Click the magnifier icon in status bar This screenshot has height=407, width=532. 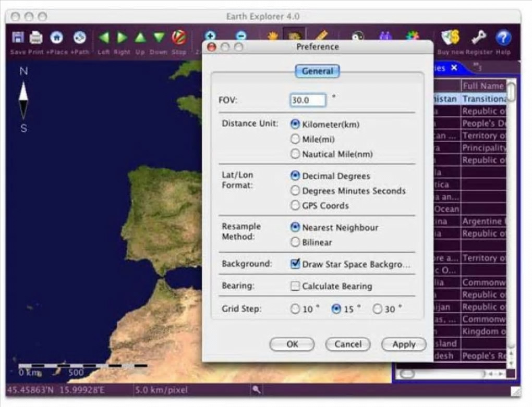[x=257, y=390]
